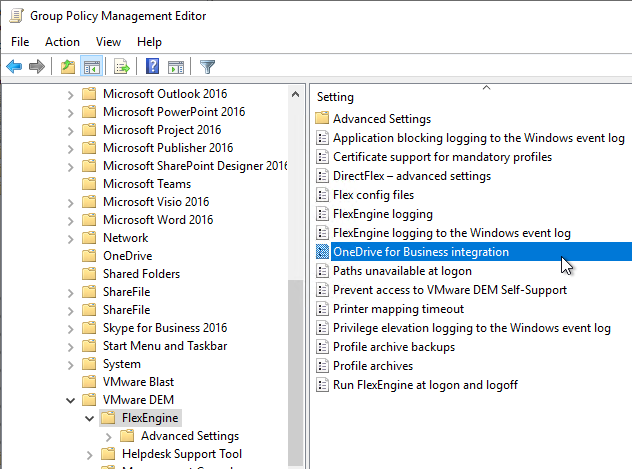Click the policy icon beside Certificate support for mandatory profiles
This screenshot has height=469, width=632.
pyautogui.click(x=322, y=156)
